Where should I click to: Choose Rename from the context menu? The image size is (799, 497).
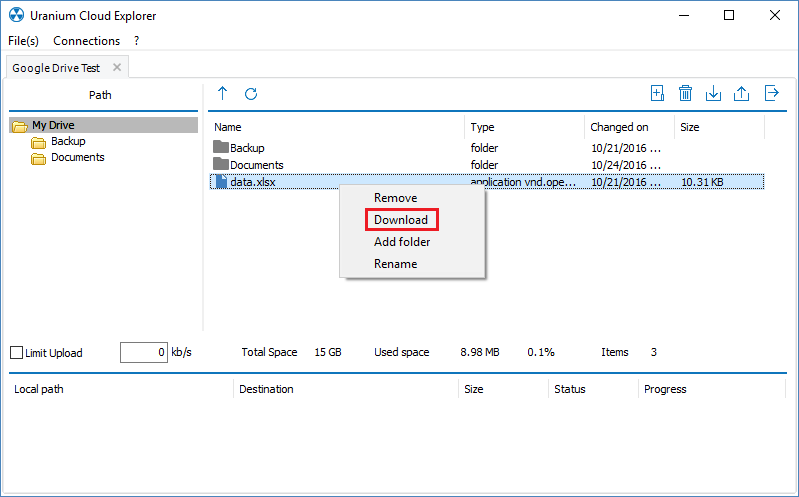point(395,264)
